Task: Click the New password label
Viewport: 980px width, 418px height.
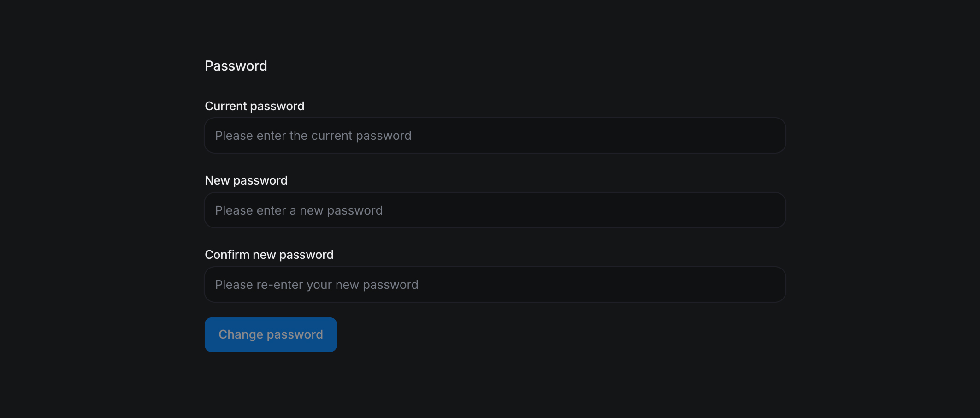Action: (x=246, y=180)
